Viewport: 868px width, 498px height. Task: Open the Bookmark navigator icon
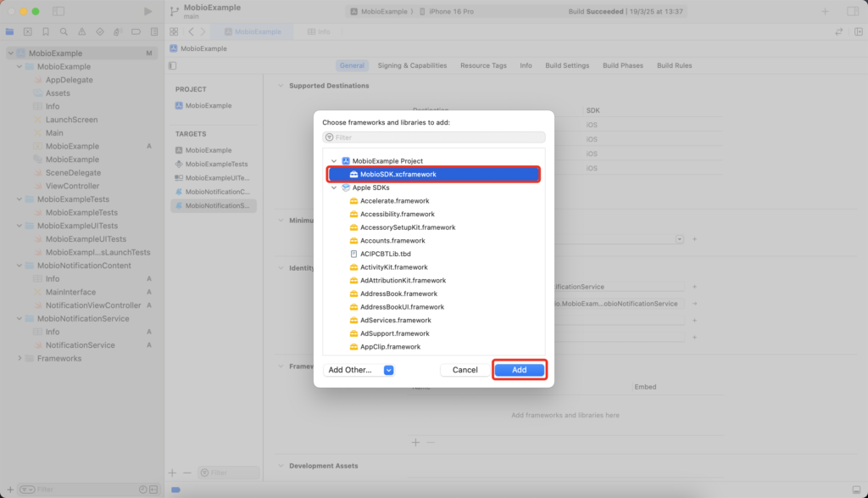[x=46, y=31]
